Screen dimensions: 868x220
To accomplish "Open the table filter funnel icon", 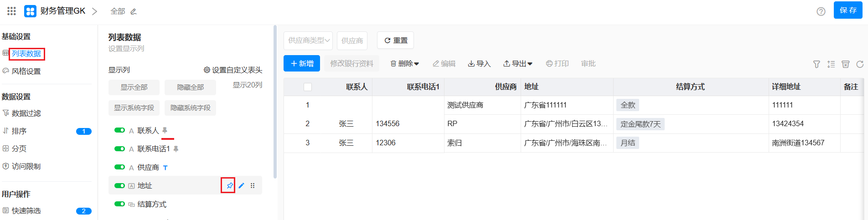I will click(816, 64).
